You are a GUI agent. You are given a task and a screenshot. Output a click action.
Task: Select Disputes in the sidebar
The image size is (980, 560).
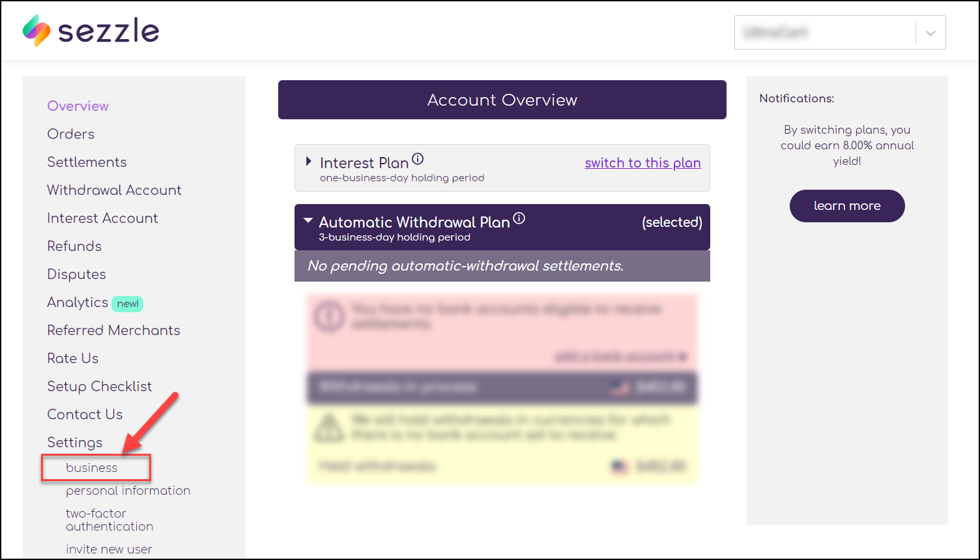pyautogui.click(x=76, y=274)
